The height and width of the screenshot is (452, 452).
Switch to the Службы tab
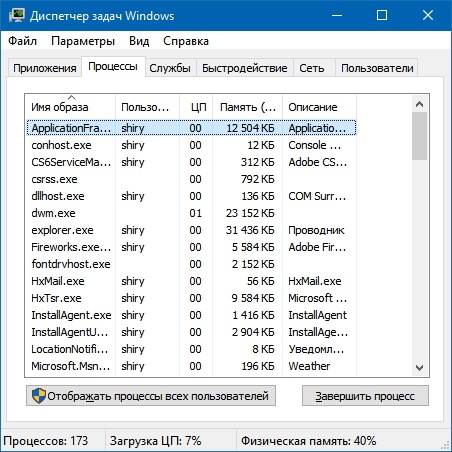point(170,68)
